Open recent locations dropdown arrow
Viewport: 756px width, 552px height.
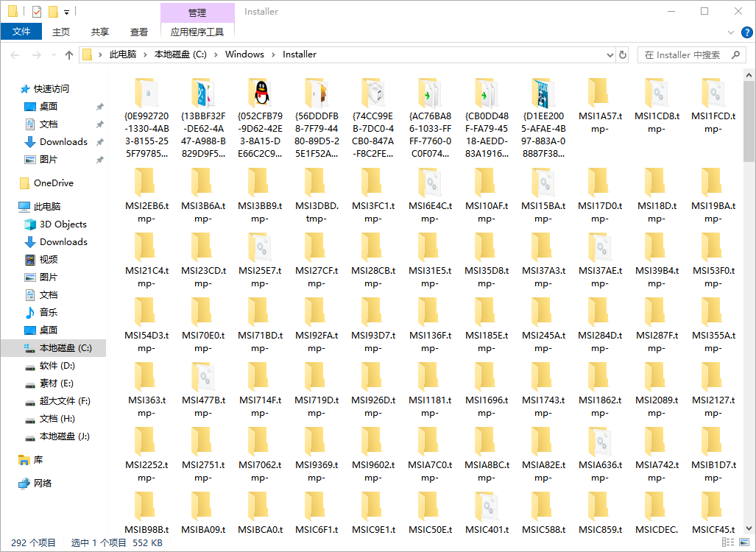pyautogui.click(x=54, y=55)
